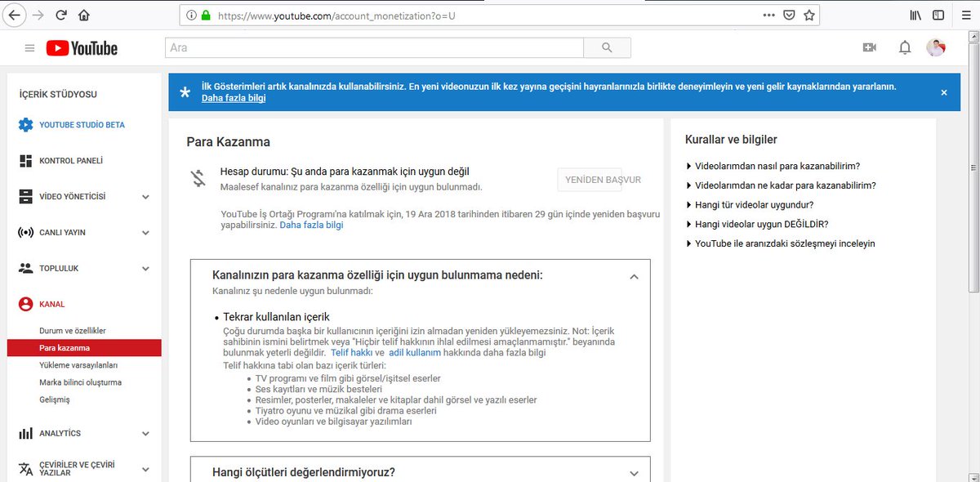This screenshot has width=980, height=482.
Task: Open the notifications bell
Action: point(905,47)
